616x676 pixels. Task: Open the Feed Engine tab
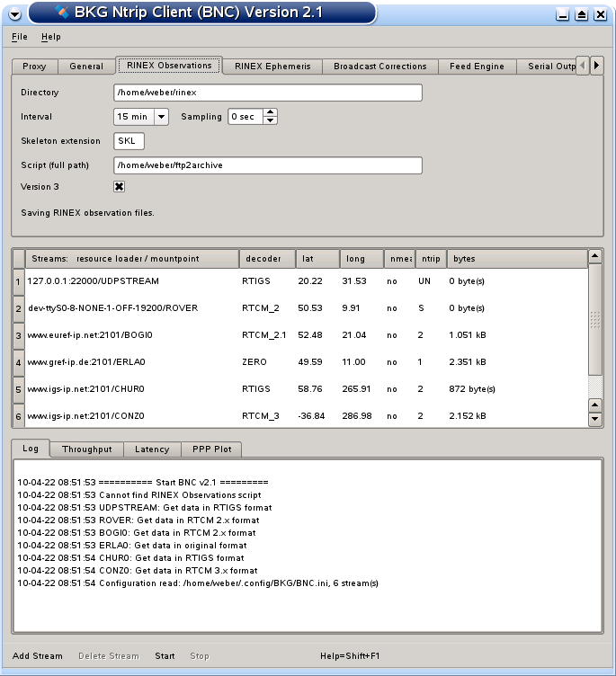(x=478, y=67)
